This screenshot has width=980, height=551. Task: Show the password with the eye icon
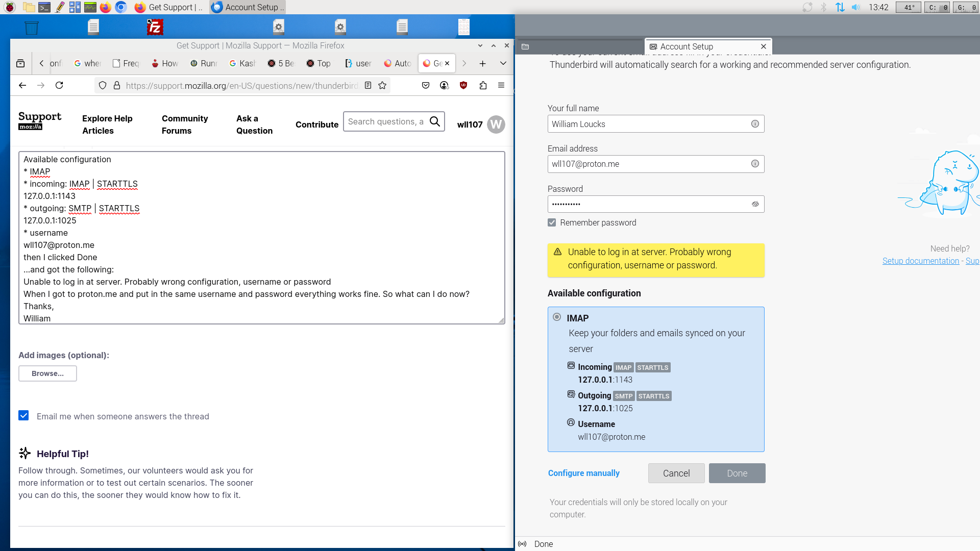755,204
